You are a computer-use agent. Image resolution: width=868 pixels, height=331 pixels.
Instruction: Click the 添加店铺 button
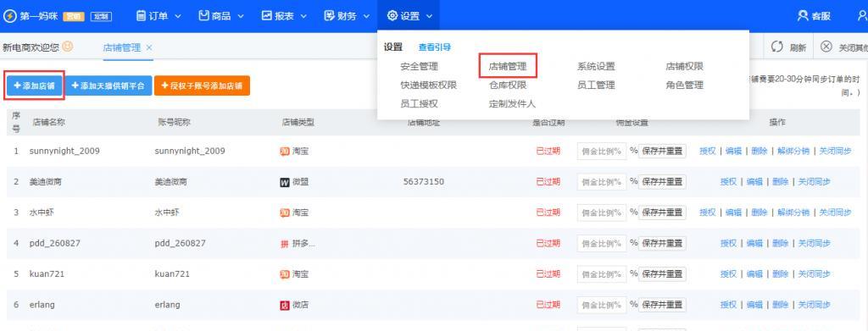tap(34, 86)
